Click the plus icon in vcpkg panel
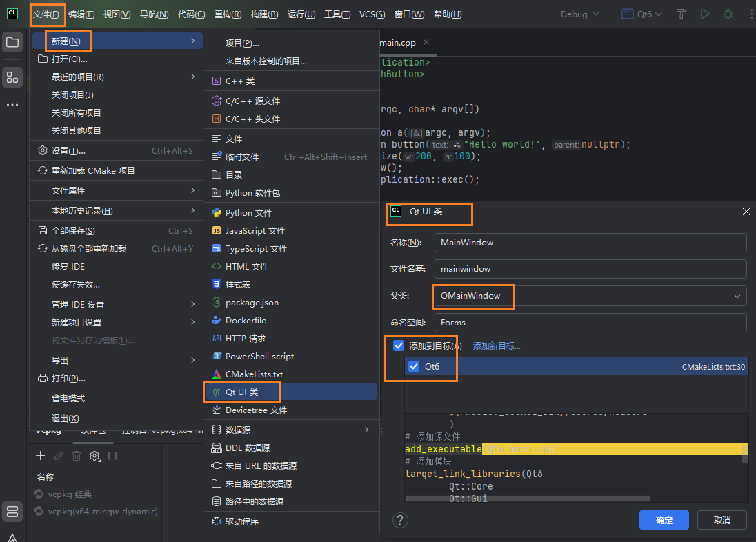 coord(40,456)
